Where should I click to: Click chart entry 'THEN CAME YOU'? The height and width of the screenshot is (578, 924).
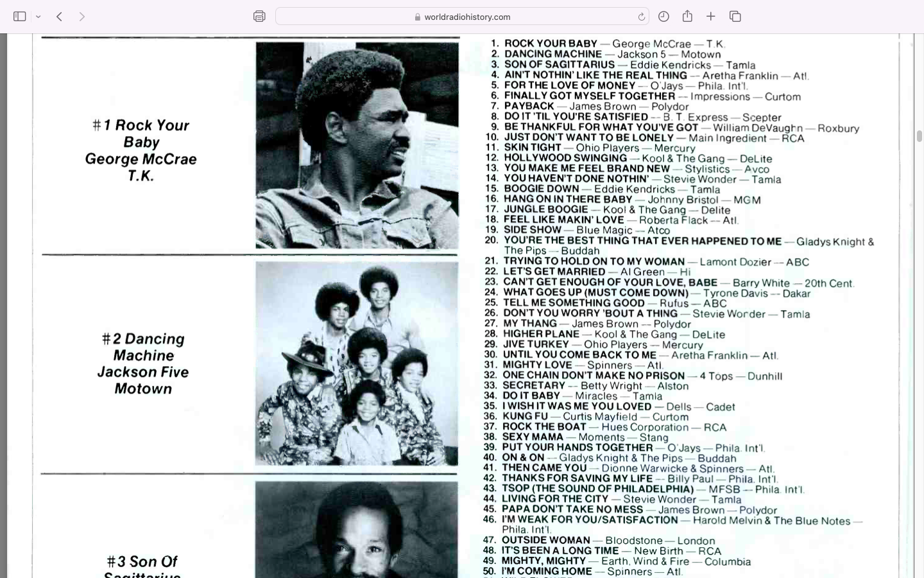click(544, 468)
